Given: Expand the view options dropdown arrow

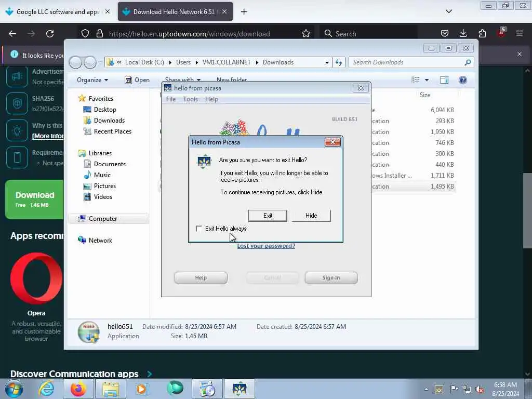Looking at the screenshot, I should click(427, 80).
